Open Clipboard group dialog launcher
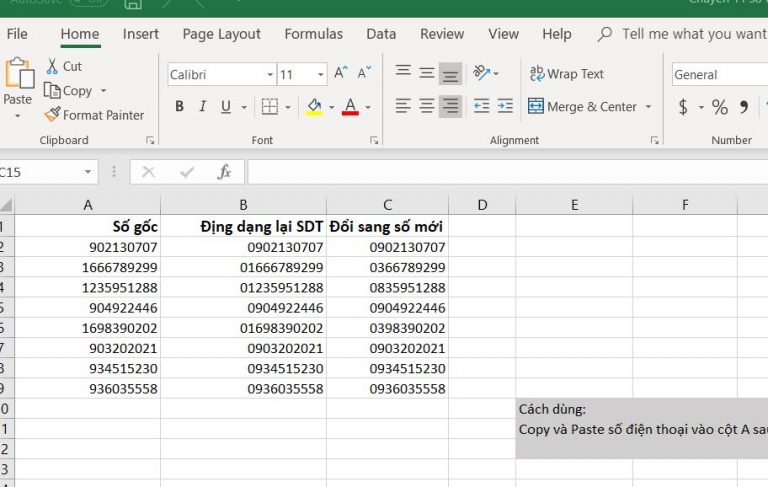Screen dimensions: 768x487 150,141
